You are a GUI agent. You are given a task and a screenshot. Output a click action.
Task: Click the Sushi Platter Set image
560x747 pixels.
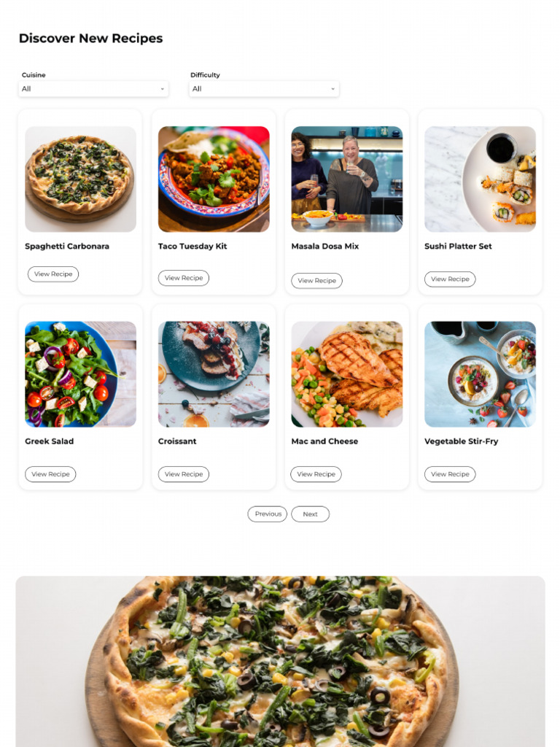click(x=480, y=179)
